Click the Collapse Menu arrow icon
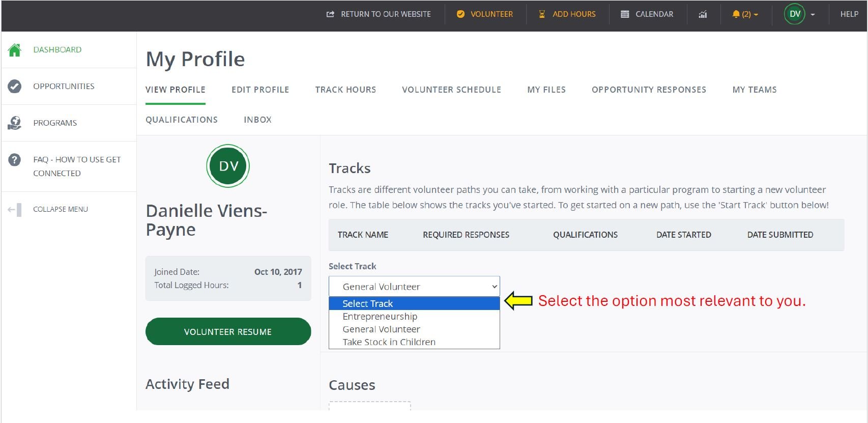The width and height of the screenshot is (868, 423). pos(15,209)
